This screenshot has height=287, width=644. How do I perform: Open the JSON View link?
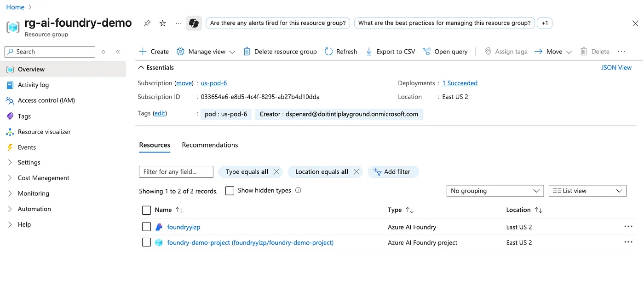616,67
